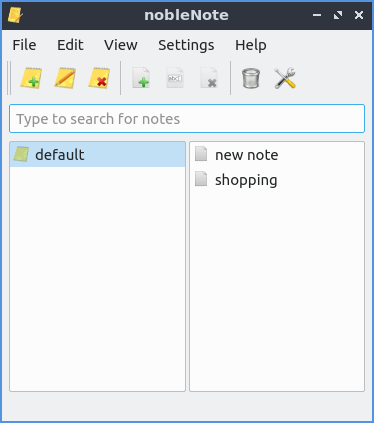
Task: Click the new note icon
Action: point(141,78)
